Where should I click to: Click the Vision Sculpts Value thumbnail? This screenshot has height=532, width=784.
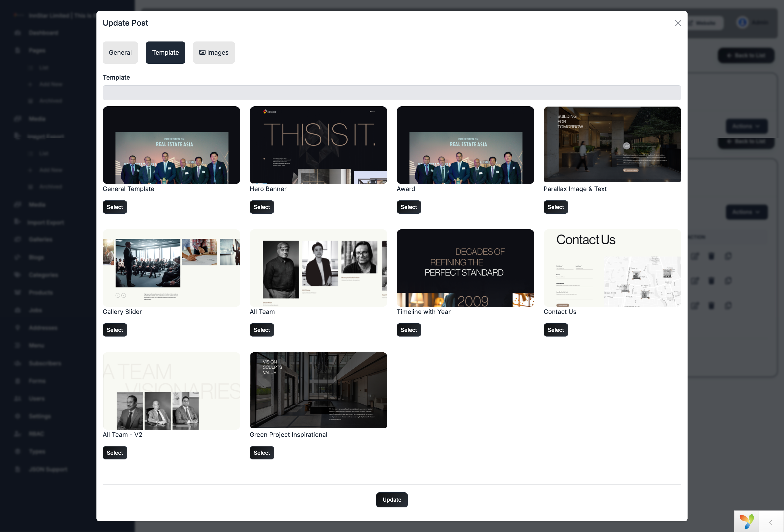[x=318, y=390]
